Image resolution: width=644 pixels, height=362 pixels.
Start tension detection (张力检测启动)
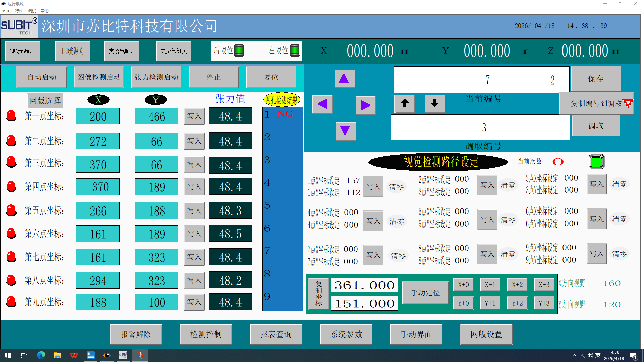click(156, 77)
